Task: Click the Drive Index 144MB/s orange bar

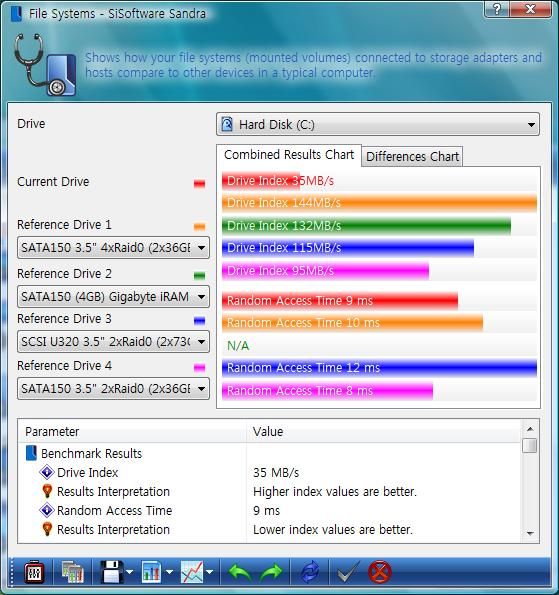Action: coord(379,203)
